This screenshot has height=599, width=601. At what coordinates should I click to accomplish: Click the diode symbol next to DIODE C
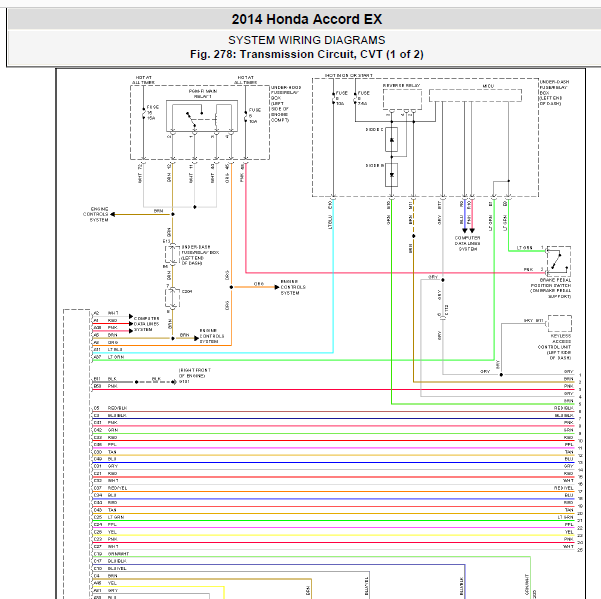click(x=391, y=140)
